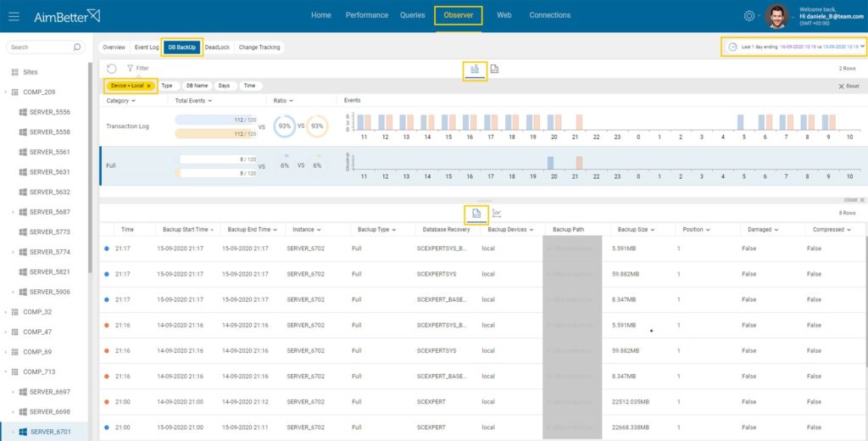Open the Backup End Time column dropdown
Viewport: 868px width, 441px height.
click(275, 229)
